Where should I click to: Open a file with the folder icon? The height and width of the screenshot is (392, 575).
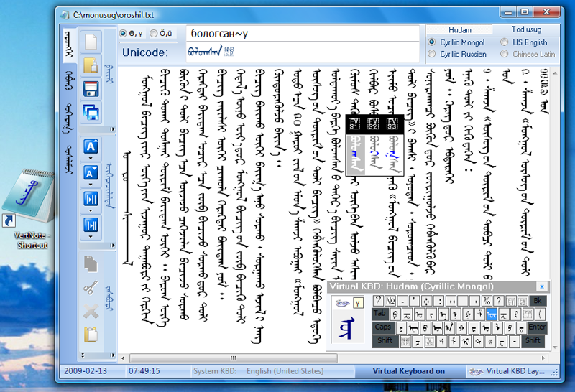pyautogui.click(x=91, y=65)
